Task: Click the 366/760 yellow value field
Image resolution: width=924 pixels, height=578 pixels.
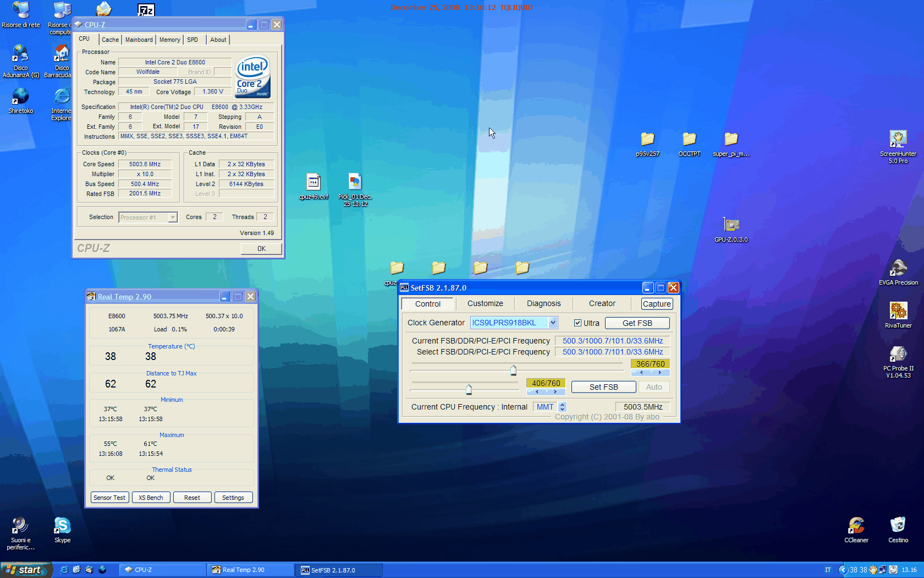Action: [650, 364]
